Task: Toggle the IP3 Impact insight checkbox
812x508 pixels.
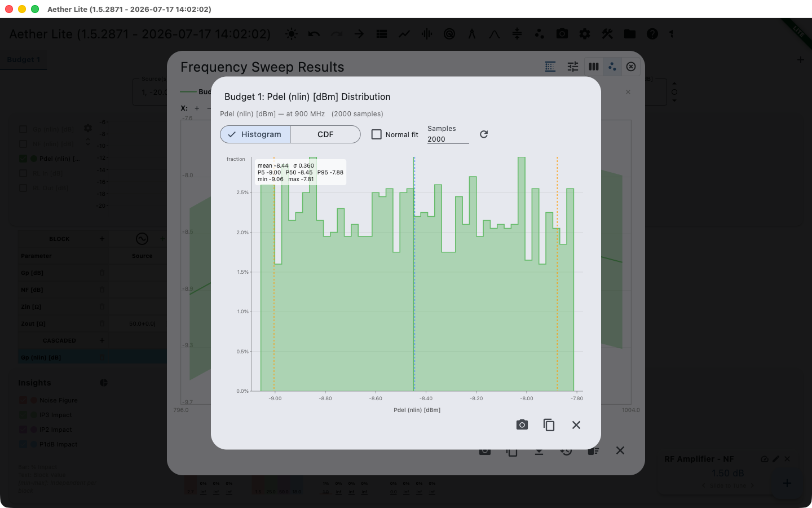Action: [x=23, y=415]
